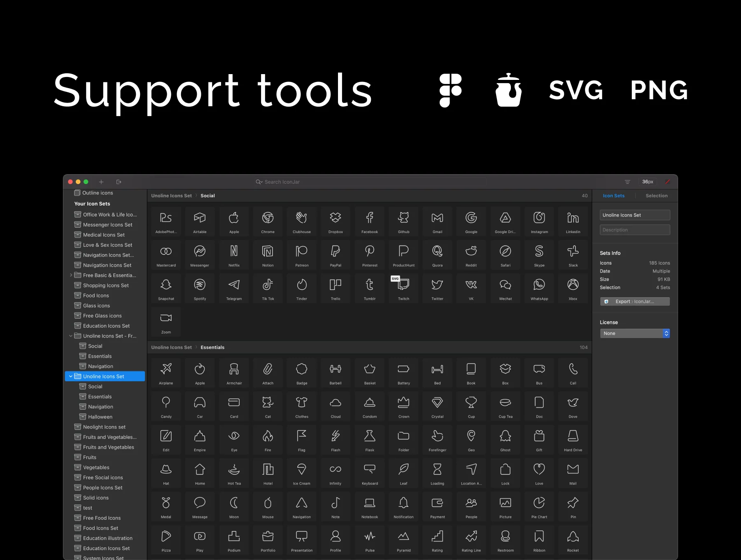Switch to the Selection tab
The width and height of the screenshot is (741, 560).
tap(657, 196)
